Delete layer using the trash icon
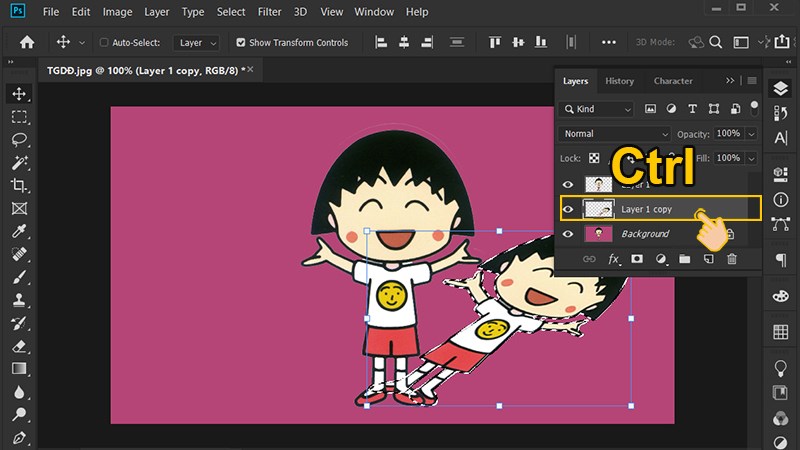Image resolution: width=800 pixels, height=450 pixels. pos(732,259)
